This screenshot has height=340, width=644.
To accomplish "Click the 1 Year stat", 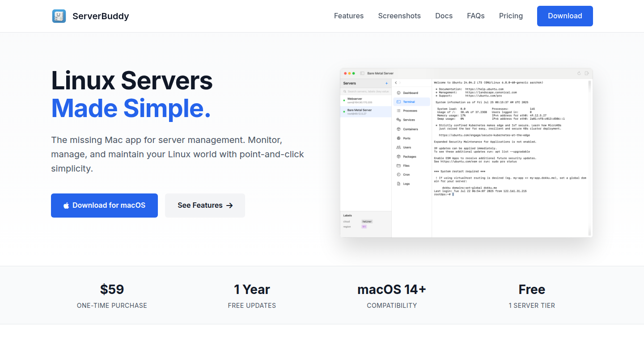I will tap(252, 290).
